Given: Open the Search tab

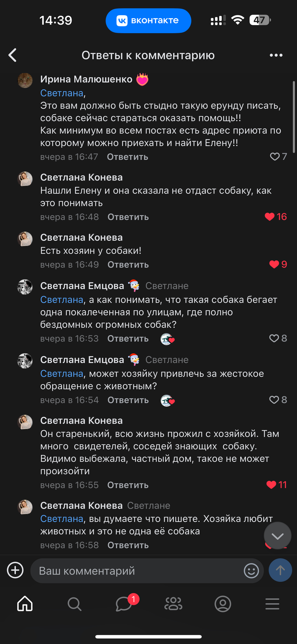Looking at the screenshot, I should pos(74,604).
